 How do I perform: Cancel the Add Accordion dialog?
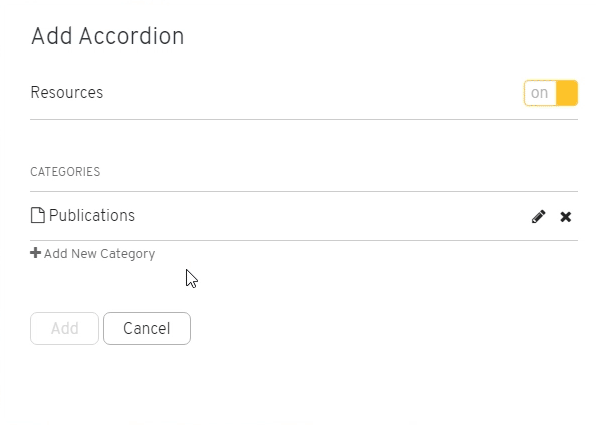pyautogui.click(x=147, y=328)
